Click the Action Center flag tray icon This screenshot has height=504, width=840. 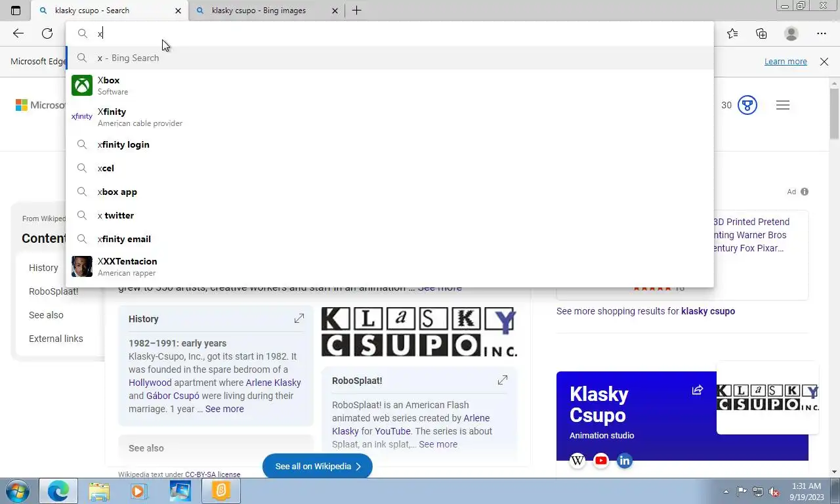(x=742, y=492)
